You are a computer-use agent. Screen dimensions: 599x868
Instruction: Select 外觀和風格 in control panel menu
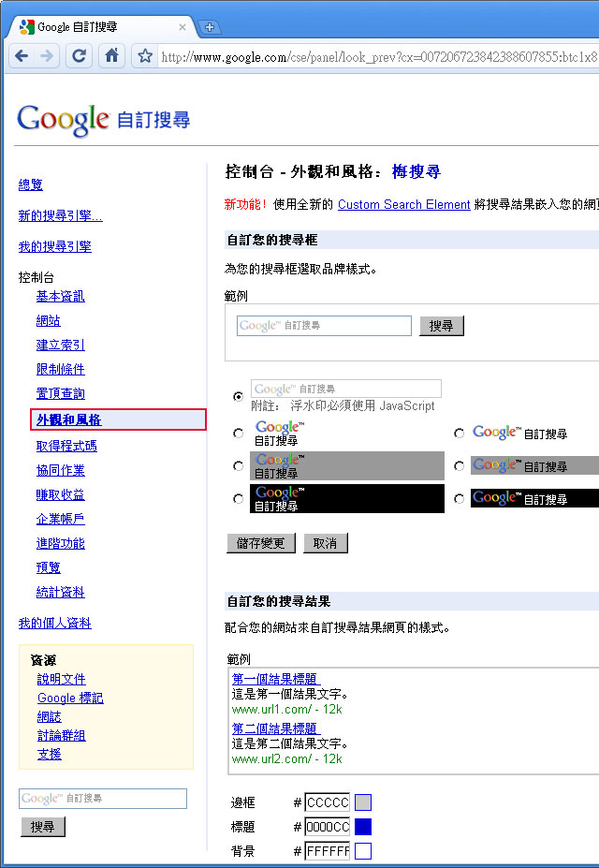(x=68, y=419)
